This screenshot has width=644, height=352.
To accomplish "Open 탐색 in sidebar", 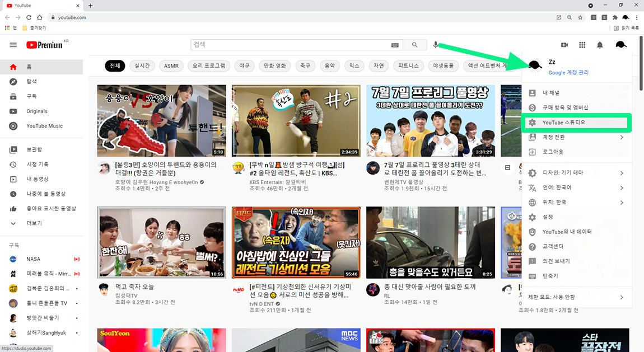I will [x=41, y=82].
